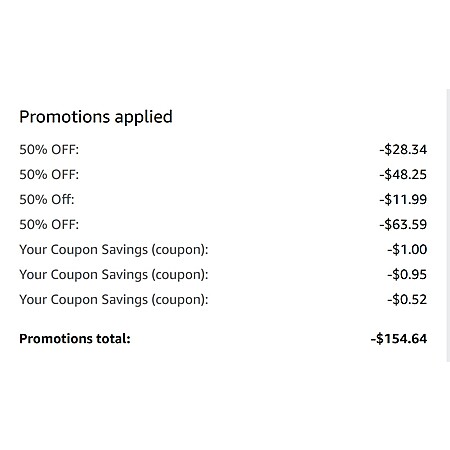Click the -$63.59 discount amount

[403, 224]
